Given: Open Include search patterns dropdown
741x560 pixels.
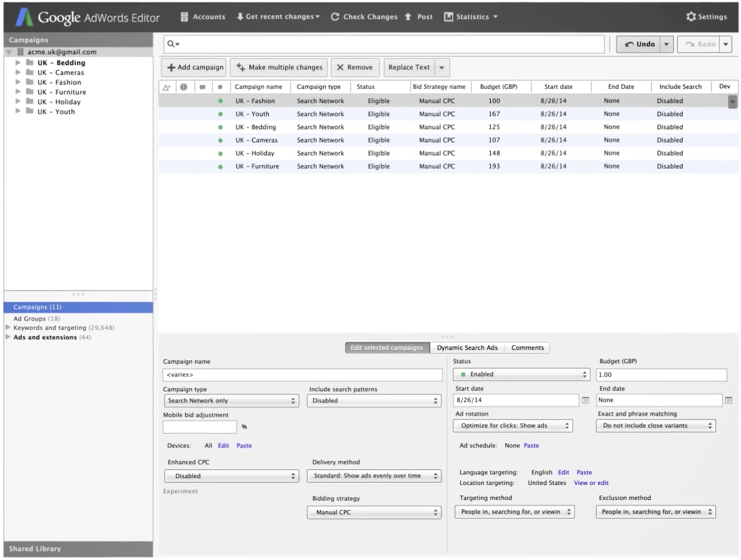Looking at the screenshot, I should click(374, 401).
